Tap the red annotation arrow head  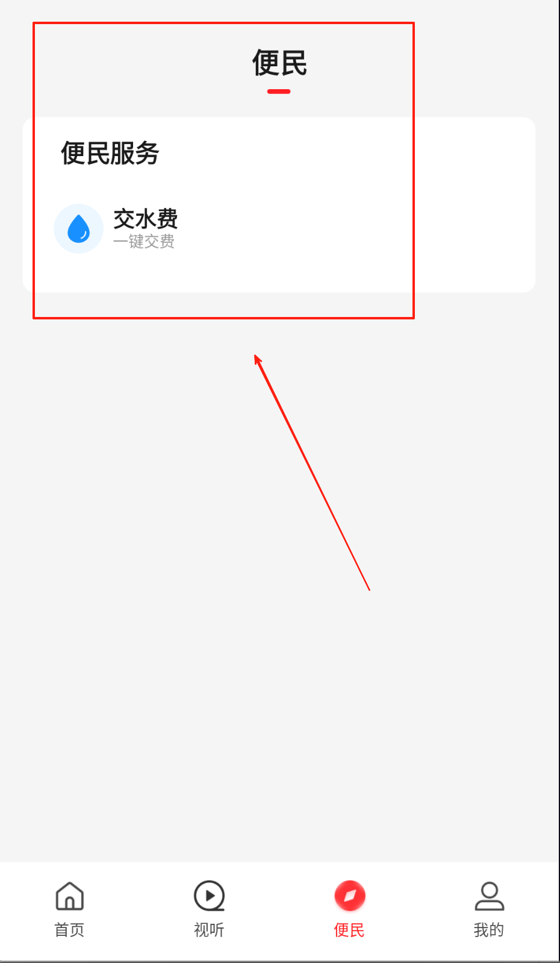(x=257, y=359)
